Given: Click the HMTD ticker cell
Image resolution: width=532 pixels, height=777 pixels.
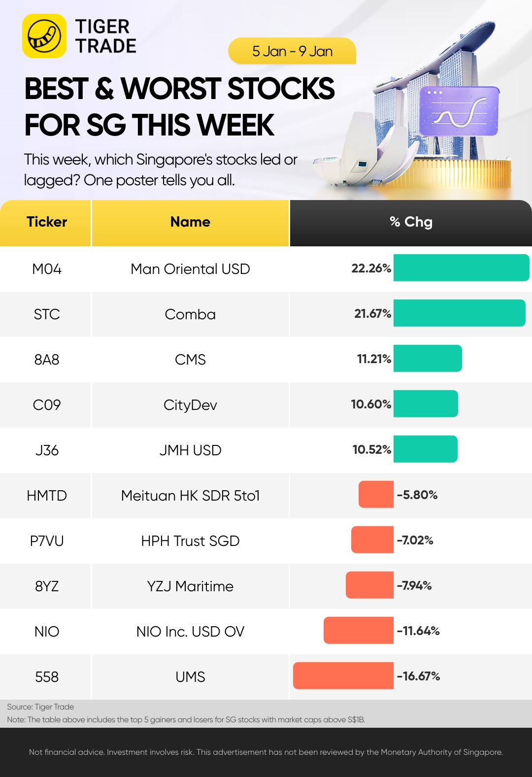Looking at the screenshot, I should pos(46,496).
